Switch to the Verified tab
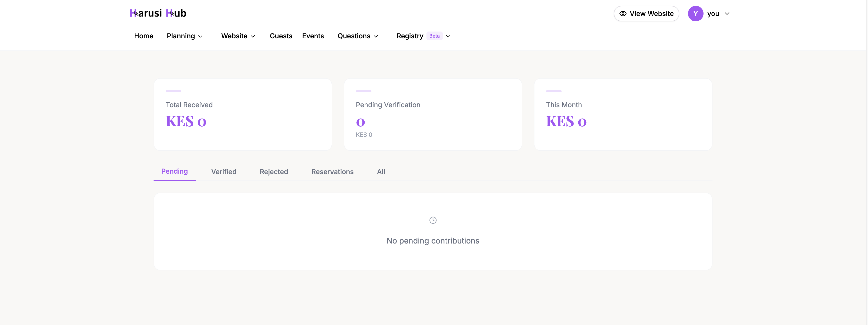The image size is (868, 325). (x=224, y=172)
